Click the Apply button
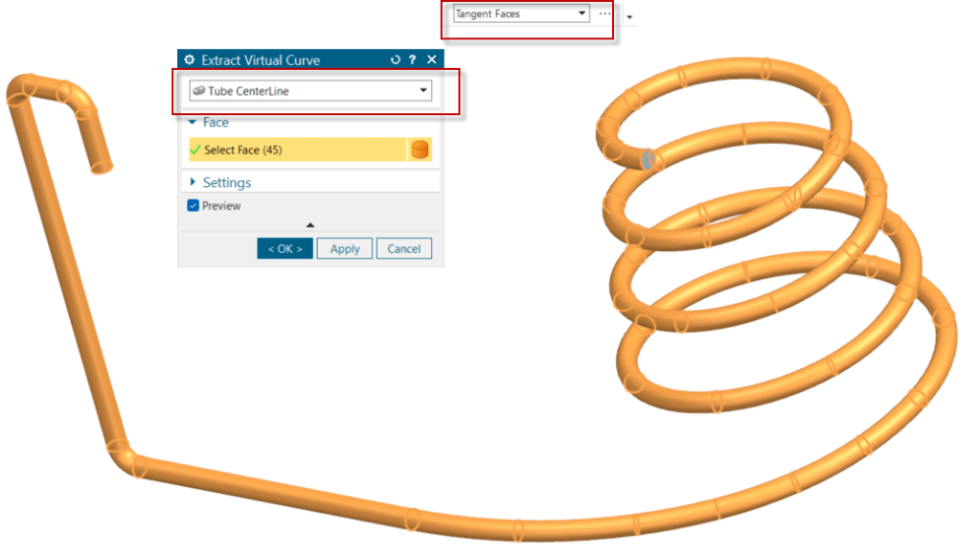The image size is (980, 557). tap(344, 249)
